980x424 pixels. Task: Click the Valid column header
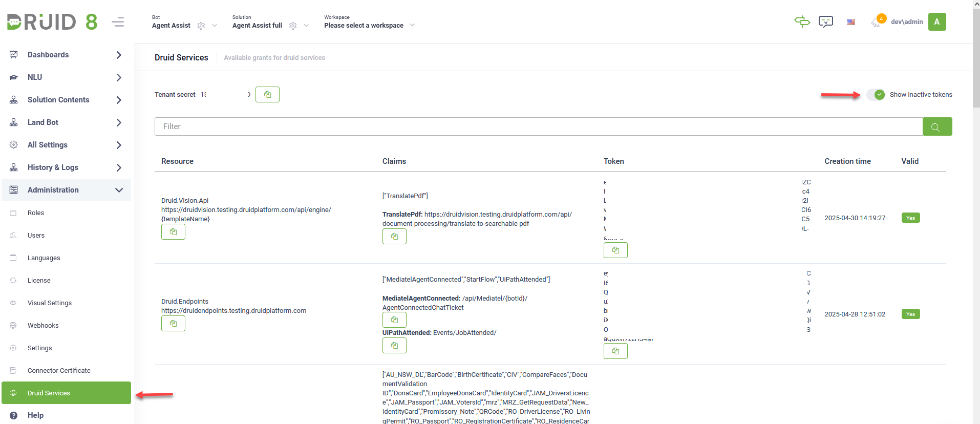[x=910, y=161]
